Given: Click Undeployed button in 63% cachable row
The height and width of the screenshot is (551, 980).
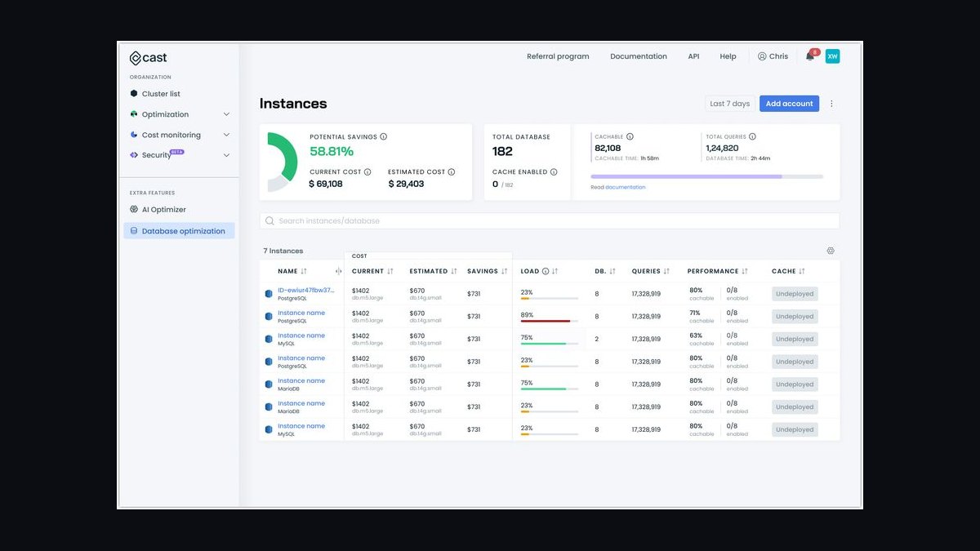Looking at the screenshot, I should click(795, 339).
